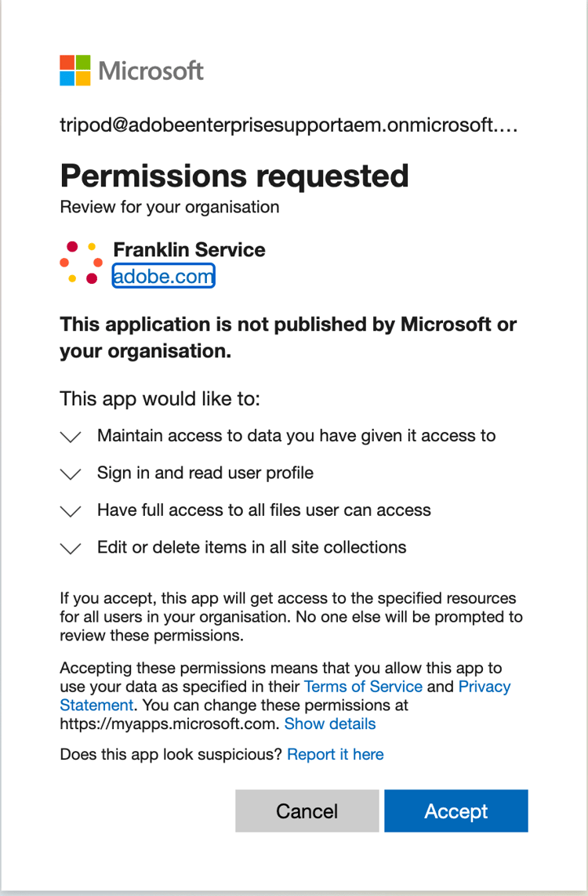Click the truncated tripod account email address
The image size is (588, 896).
click(290, 125)
